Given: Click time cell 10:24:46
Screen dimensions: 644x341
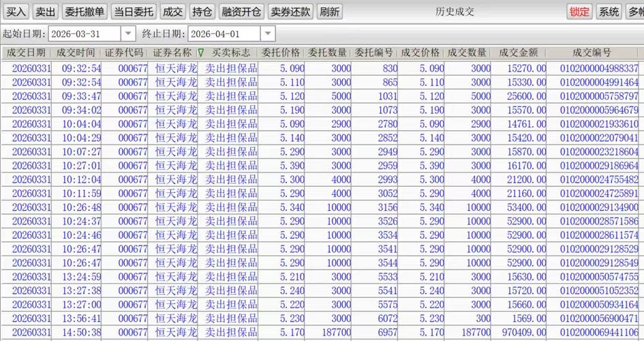Looking at the screenshot, I should 81,235.
